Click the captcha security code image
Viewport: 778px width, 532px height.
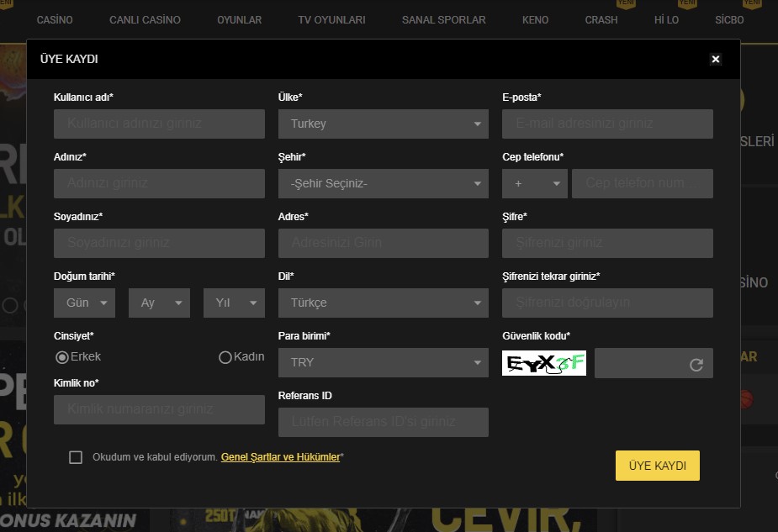(544, 363)
